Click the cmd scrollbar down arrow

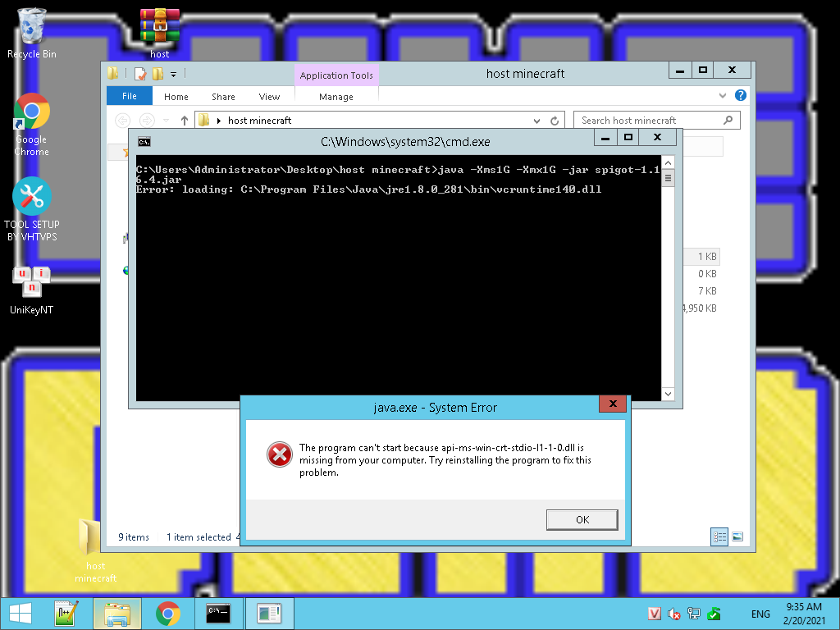tap(668, 394)
